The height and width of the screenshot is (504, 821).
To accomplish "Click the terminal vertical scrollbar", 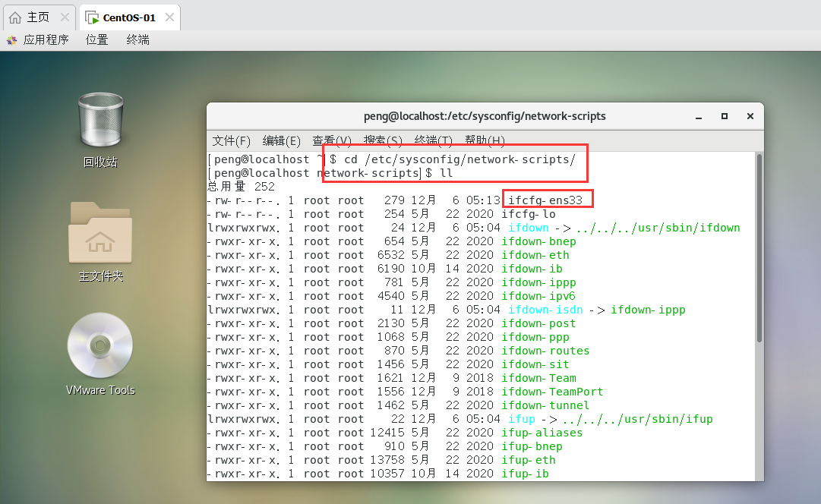I will [x=759, y=249].
